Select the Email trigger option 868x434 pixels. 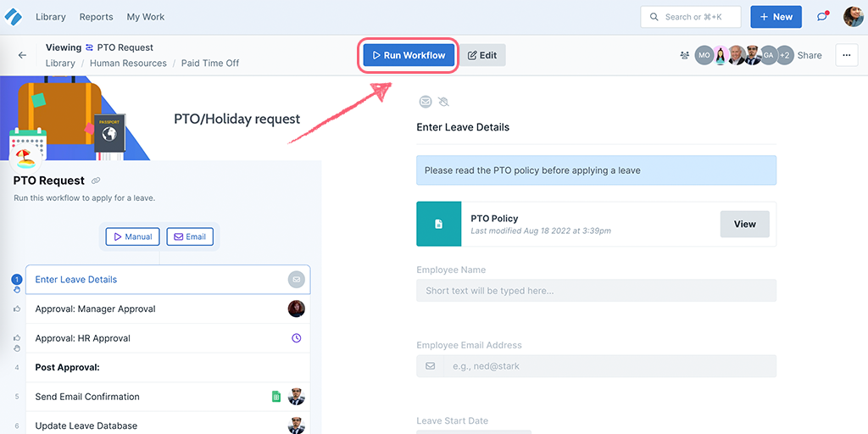(190, 236)
